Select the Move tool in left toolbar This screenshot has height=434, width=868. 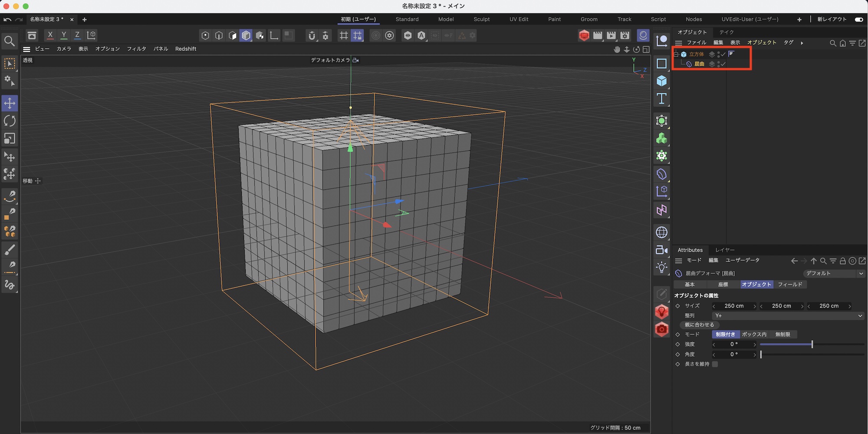pyautogui.click(x=10, y=103)
